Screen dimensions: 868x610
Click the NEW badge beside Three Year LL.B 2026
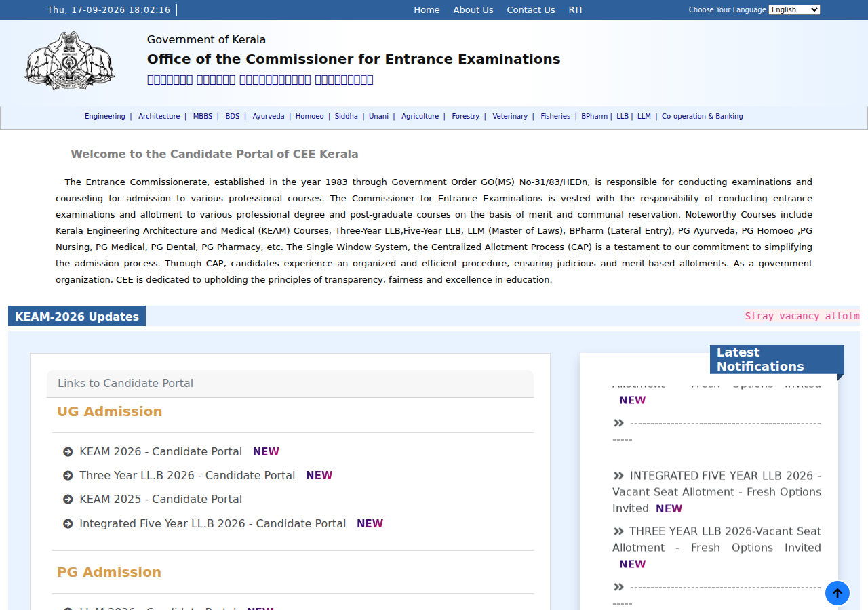click(x=319, y=476)
